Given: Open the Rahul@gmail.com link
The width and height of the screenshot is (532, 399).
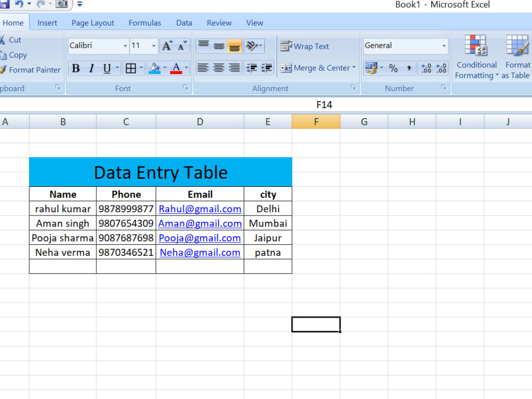Looking at the screenshot, I should (200, 209).
